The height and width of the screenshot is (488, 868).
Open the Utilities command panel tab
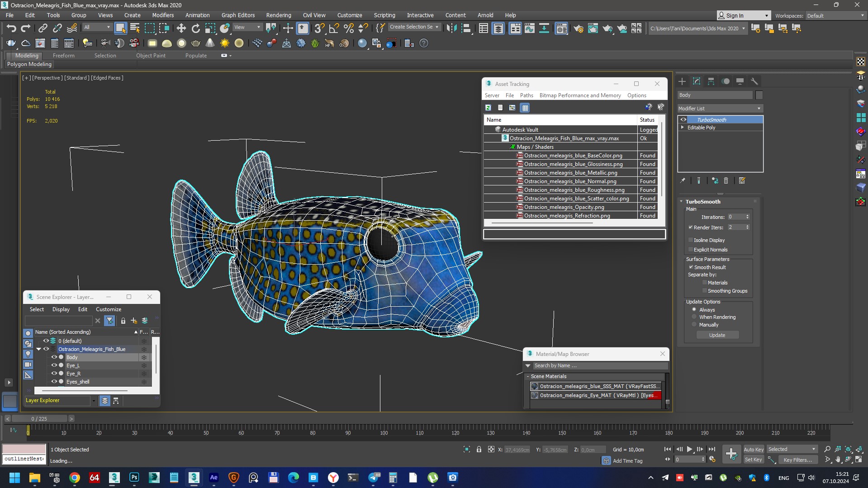click(x=754, y=81)
